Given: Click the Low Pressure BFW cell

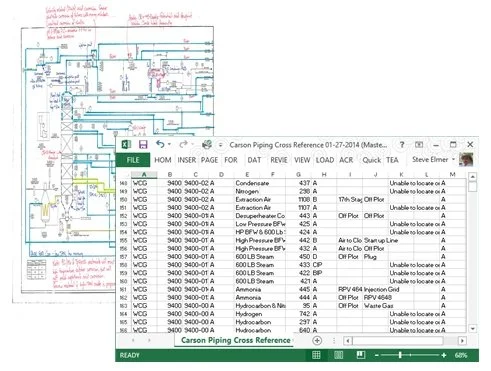Looking at the screenshot, I should [x=260, y=224].
